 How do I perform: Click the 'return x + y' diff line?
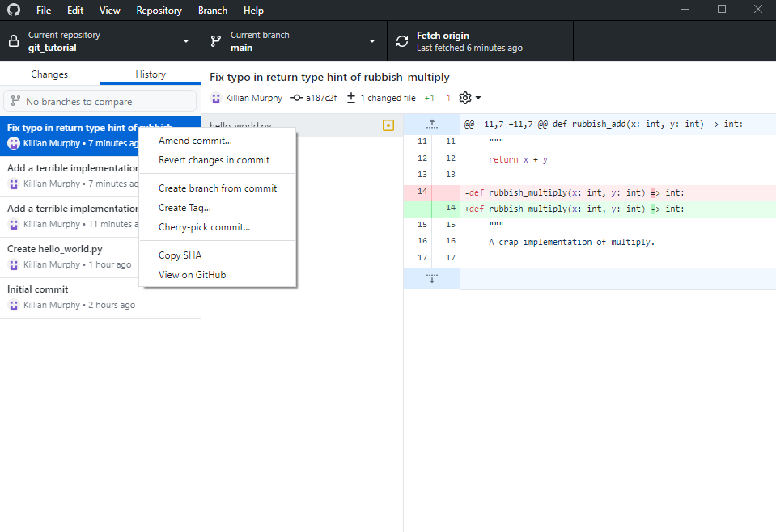518,160
